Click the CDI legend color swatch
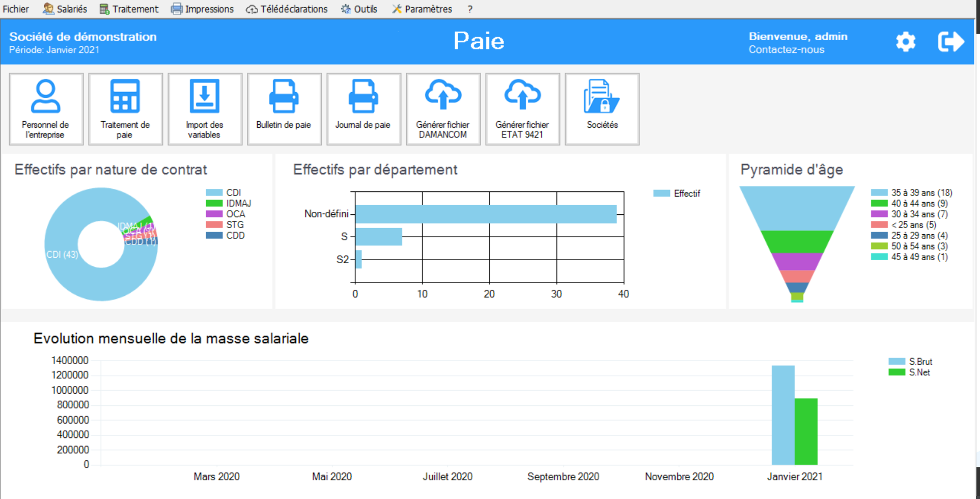The height and width of the screenshot is (499, 980). click(x=214, y=192)
